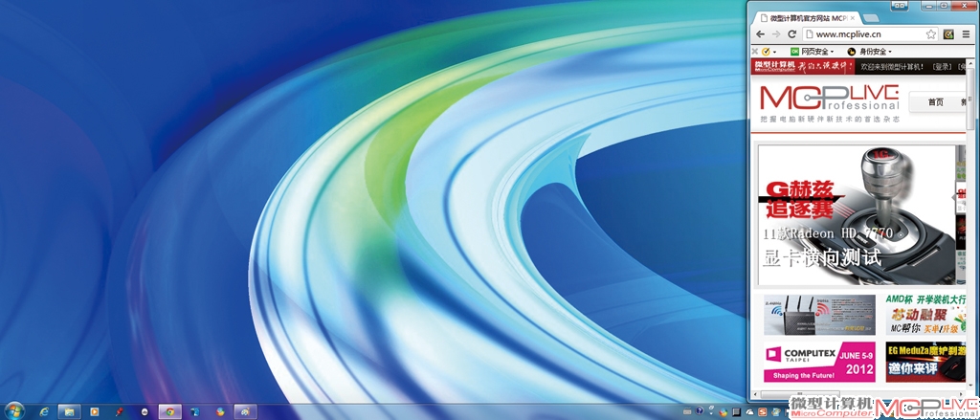Reload the mcplive.cn page
Image resolution: width=980 pixels, height=420 pixels.
pyautogui.click(x=791, y=34)
